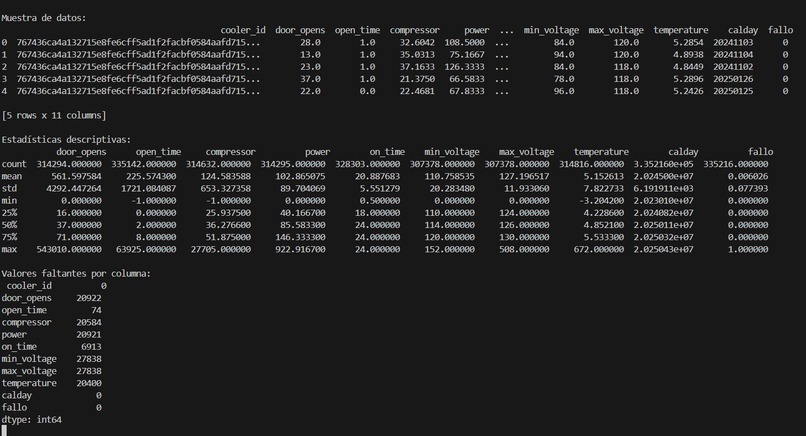This screenshot has width=806, height=436.
Task: Click 'Valores faltantes por columna:' heading
Action: (x=76, y=274)
